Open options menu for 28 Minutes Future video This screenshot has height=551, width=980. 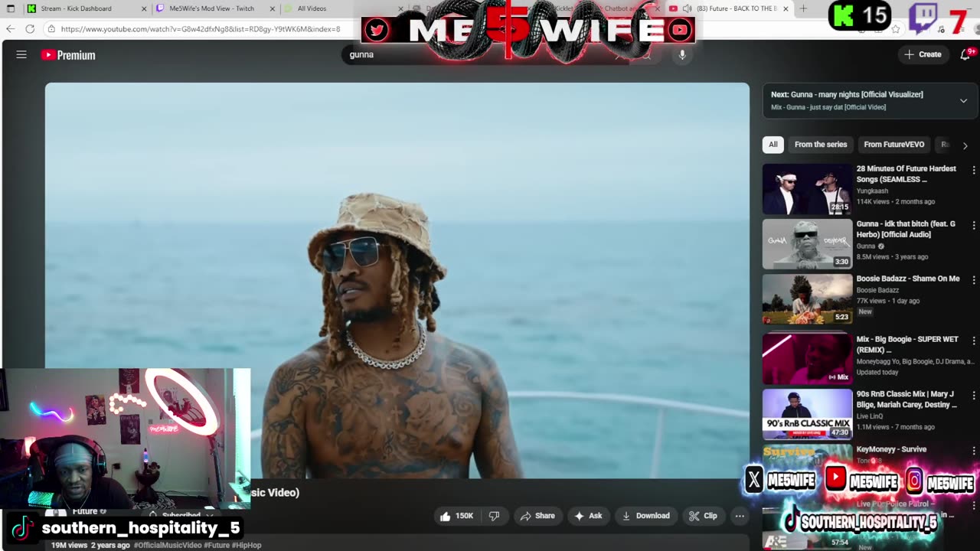pos(973,170)
